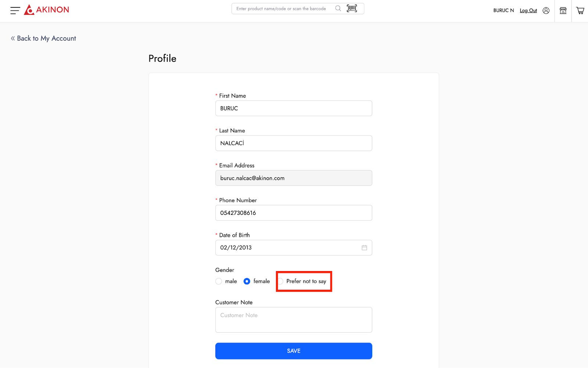Choose Prefer not to say option
Screen dimensions: 588x368
click(281, 281)
